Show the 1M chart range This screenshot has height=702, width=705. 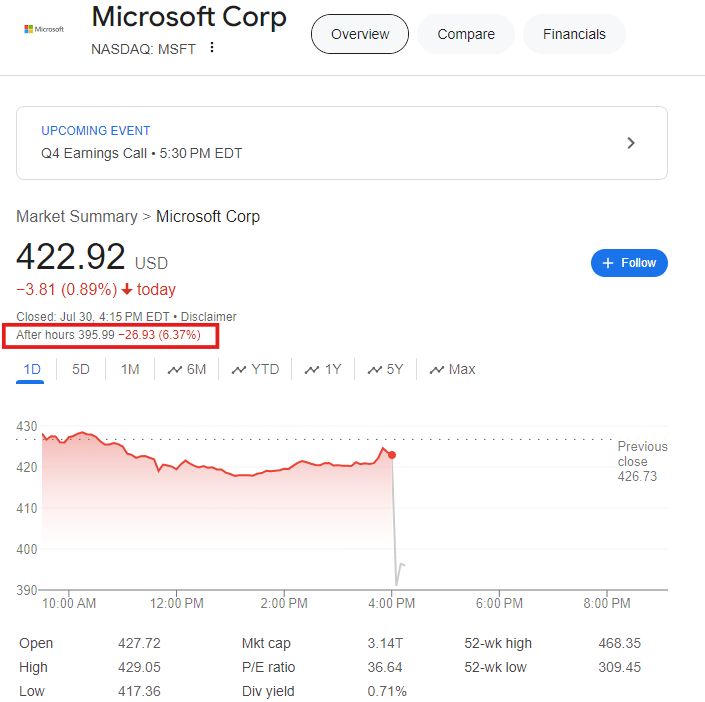130,369
